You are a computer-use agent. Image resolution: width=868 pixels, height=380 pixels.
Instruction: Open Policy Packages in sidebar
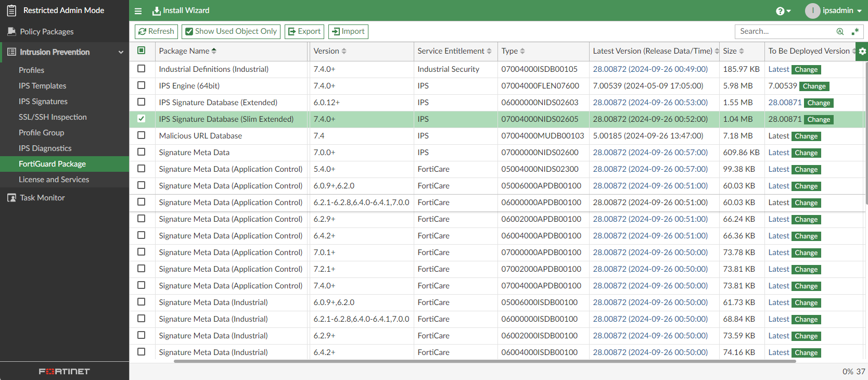(46, 32)
